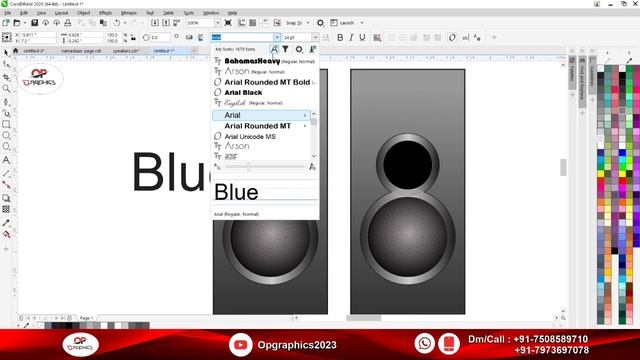Toggle Italic formatting
Viewport: 640px width, 360px height.
pyautogui.click(x=351, y=38)
